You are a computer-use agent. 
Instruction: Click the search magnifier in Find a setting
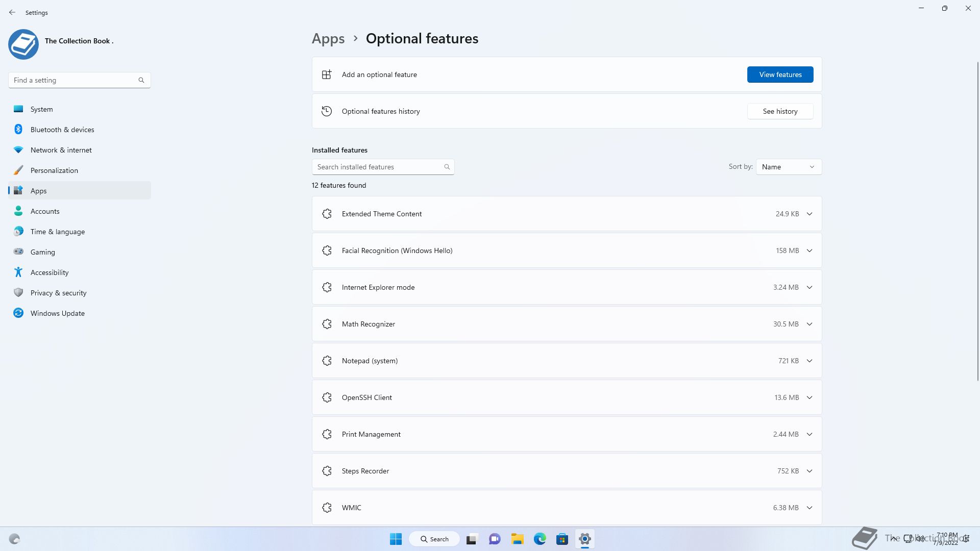tap(141, 80)
